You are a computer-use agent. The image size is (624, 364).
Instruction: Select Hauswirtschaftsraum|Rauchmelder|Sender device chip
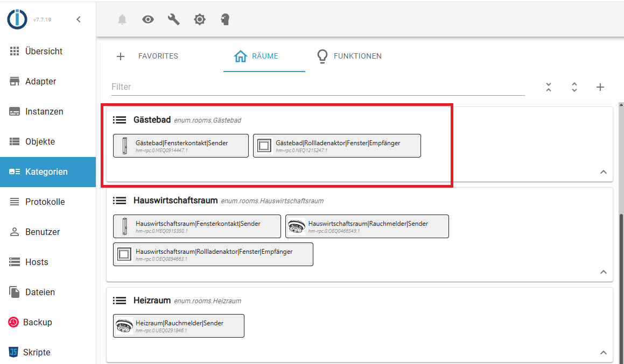pyautogui.click(x=367, y=226)
